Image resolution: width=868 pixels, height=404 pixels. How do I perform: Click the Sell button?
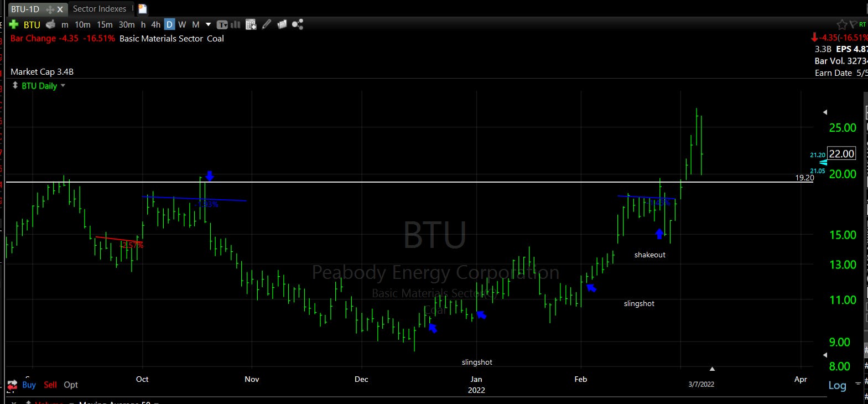pos(50,385)
